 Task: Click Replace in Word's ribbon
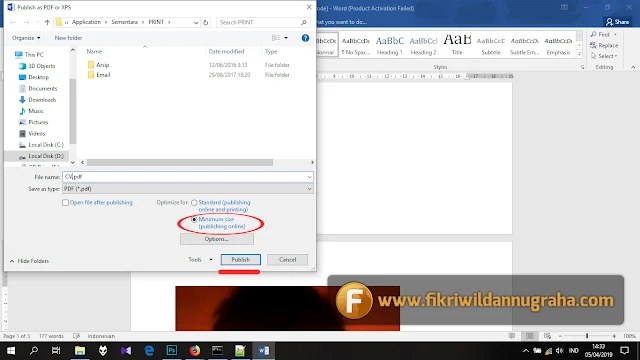[x=604, y=45]
